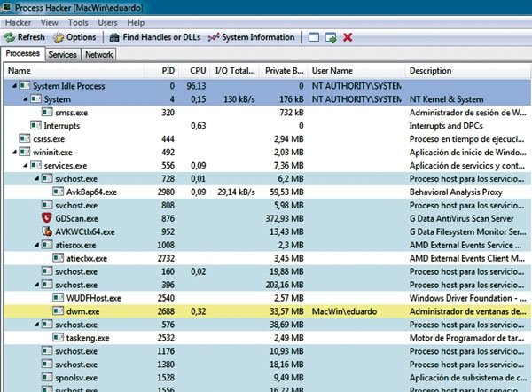Click the red X terminate icon
The height and width of the screenshot is (392, 532).
[x=348, y=37]
